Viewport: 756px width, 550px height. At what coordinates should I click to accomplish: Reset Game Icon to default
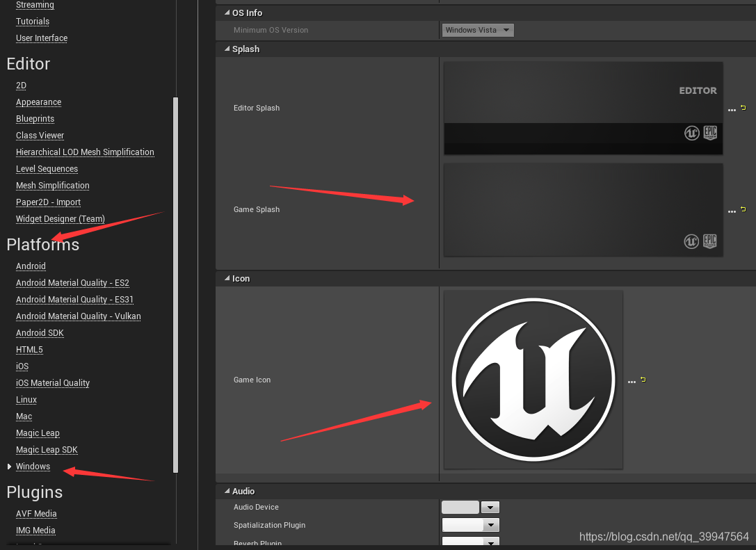point(643,380)
